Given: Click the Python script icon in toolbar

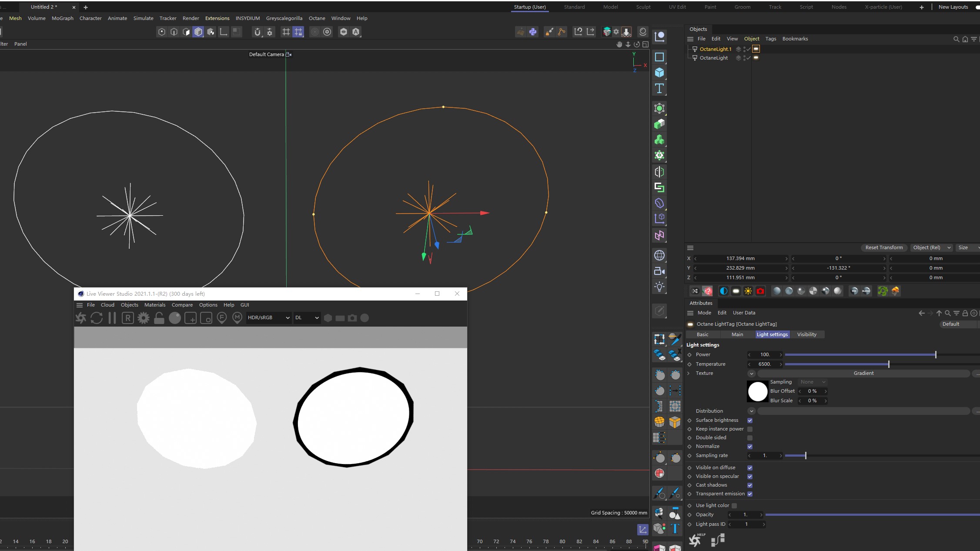Looking at the screenshot, I should [x=533, y=32].
